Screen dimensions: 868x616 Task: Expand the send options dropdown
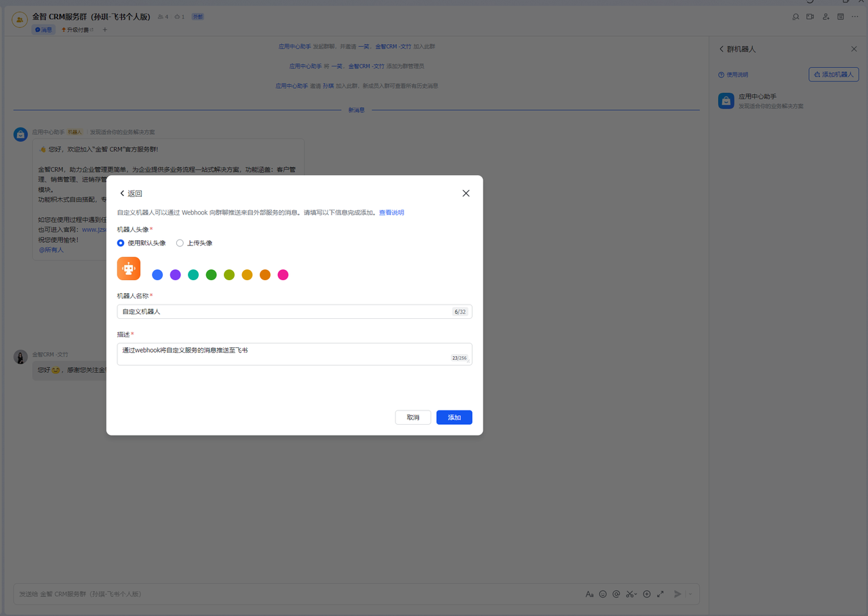tap(690, 594)
